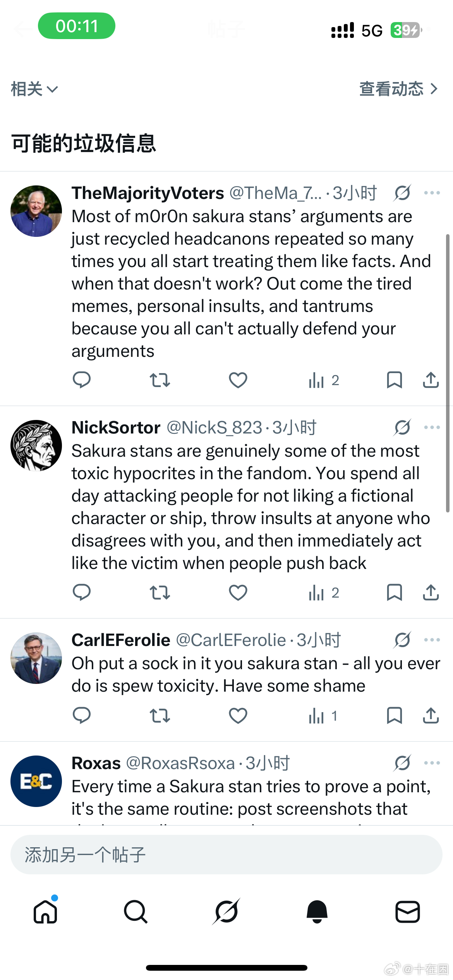Open reply on TheMajorityVoters post
Image resolution: width=453 pixels, height=980 pixels.
[81, 380]
